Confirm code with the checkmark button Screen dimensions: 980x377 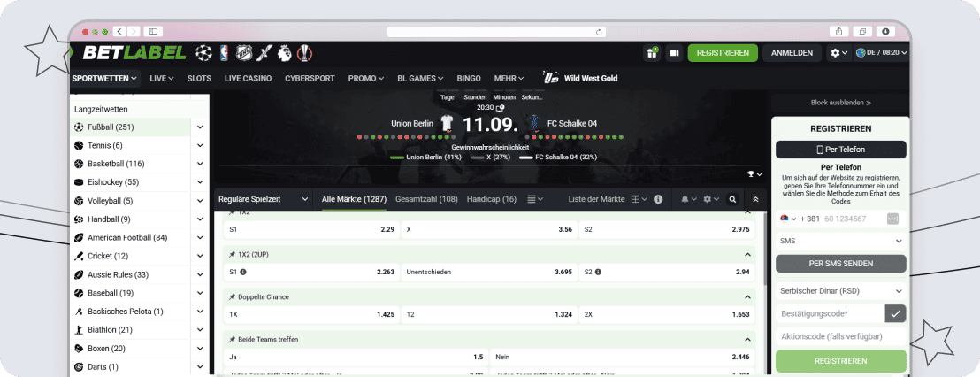coord(896,314)
